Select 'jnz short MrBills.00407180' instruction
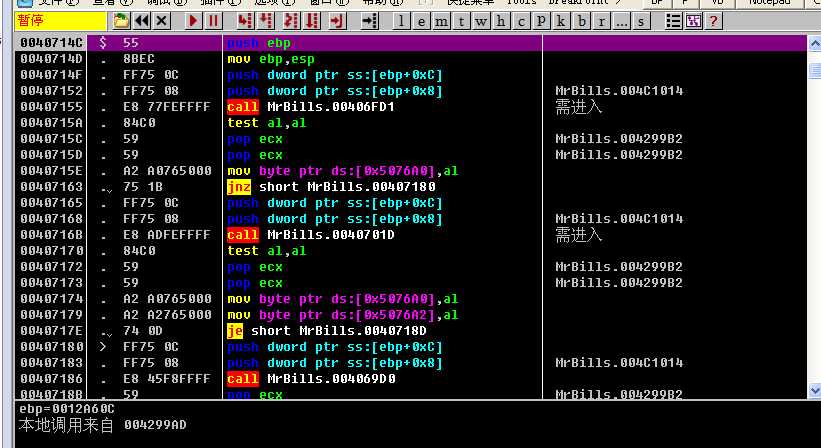This screenshot has width=821, height=448. click(331, 187)
